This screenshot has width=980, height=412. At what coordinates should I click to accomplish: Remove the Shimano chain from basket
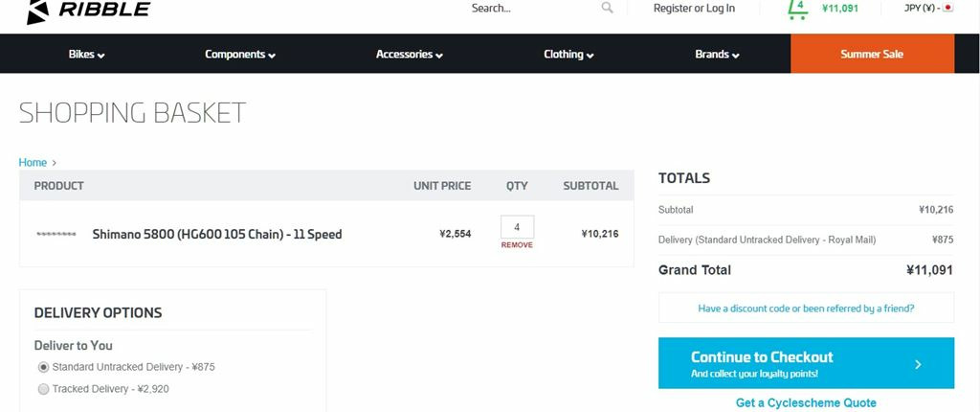coord(517,245)
